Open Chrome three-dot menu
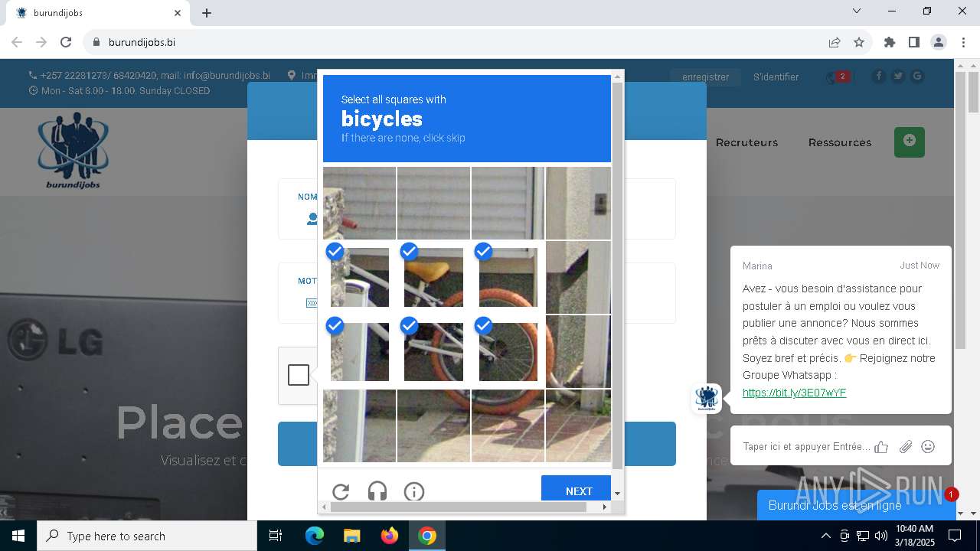 (963, 42)
